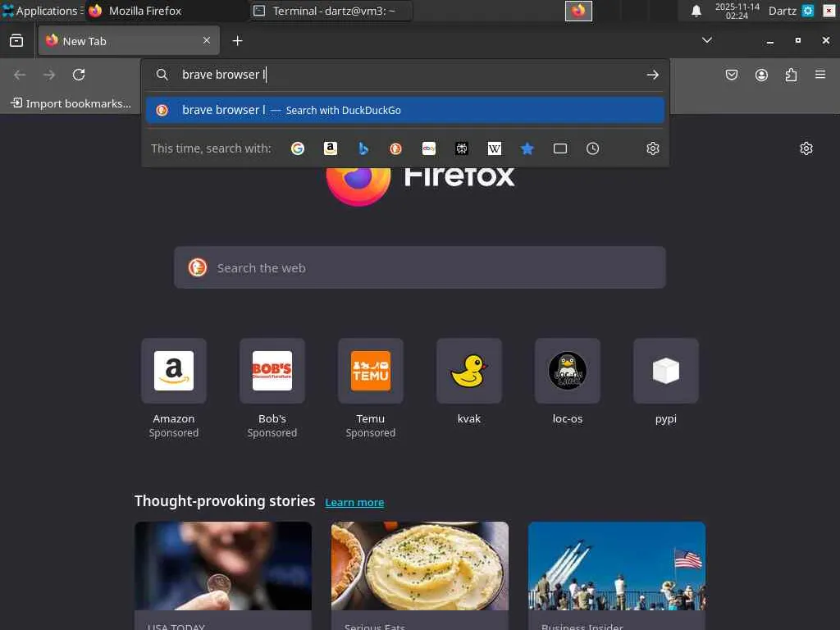This screenshot has width=840, height=630.
Task: Close the New Tab tab
Action: click(207, 40)
